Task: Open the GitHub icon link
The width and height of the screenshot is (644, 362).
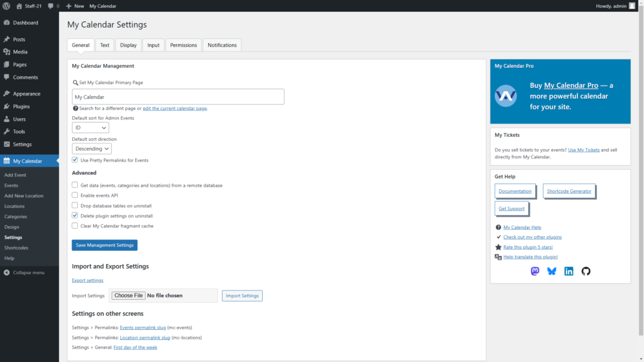Action: point(586,271)
